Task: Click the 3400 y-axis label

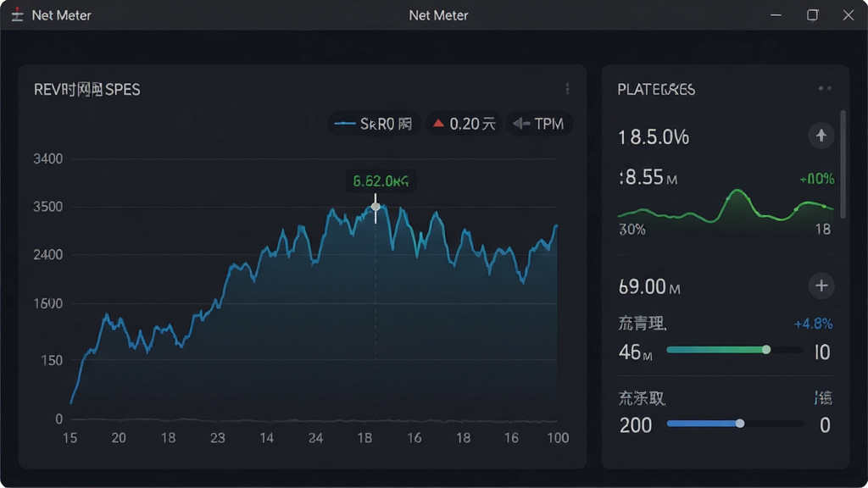Action: pos(48,159)
